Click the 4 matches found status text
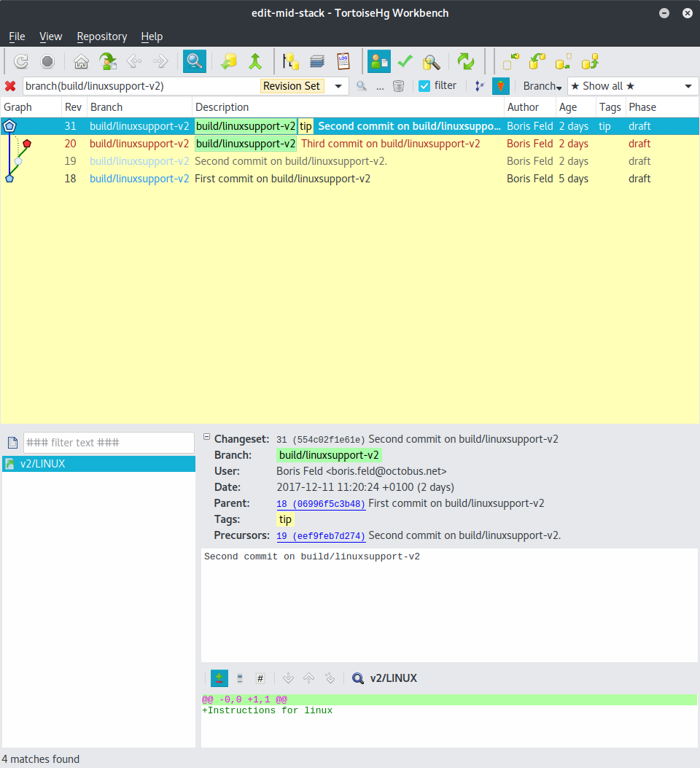 pos(41,759)
